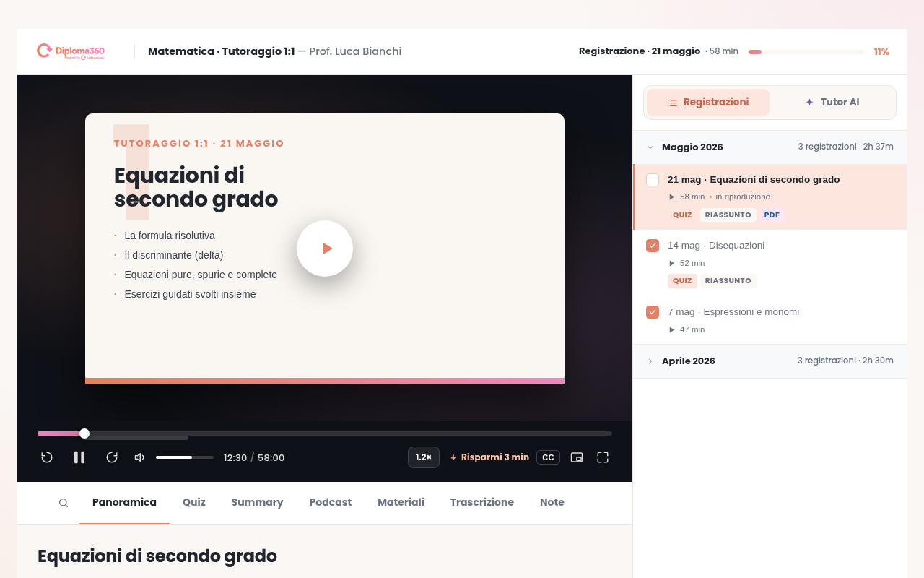Click the course progress bar at 11%

806,52
